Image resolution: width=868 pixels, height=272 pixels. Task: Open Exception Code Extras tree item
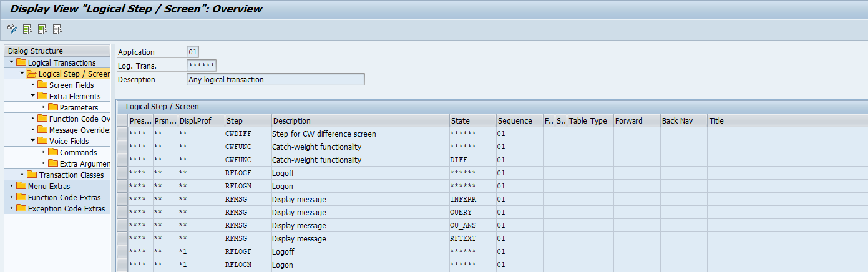click(x=66, y=208)
